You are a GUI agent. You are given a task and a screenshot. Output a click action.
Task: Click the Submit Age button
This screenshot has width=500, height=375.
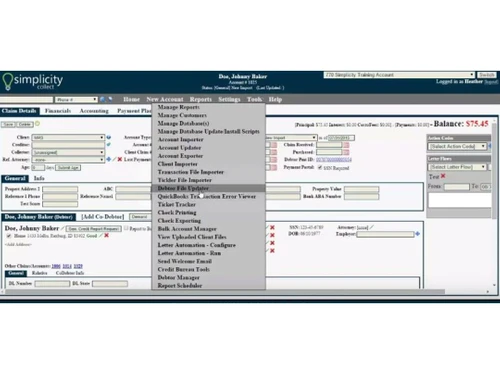(x=68, y=167)
